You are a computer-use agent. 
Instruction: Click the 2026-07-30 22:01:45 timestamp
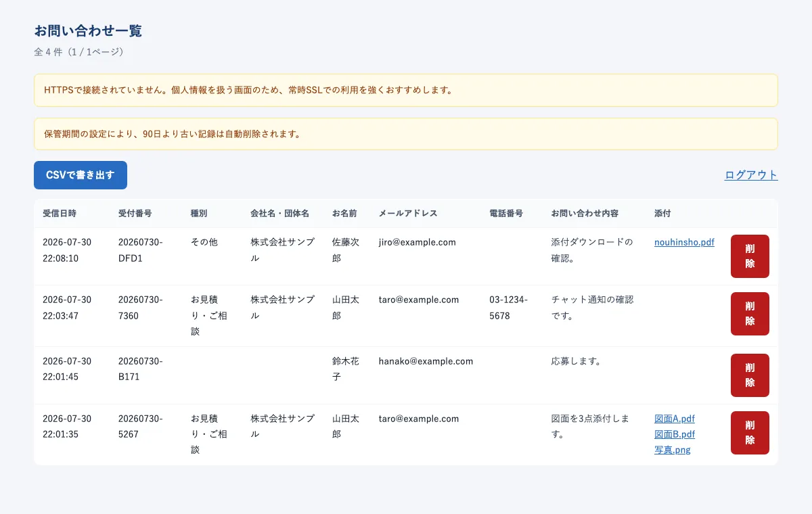[67, 369]
